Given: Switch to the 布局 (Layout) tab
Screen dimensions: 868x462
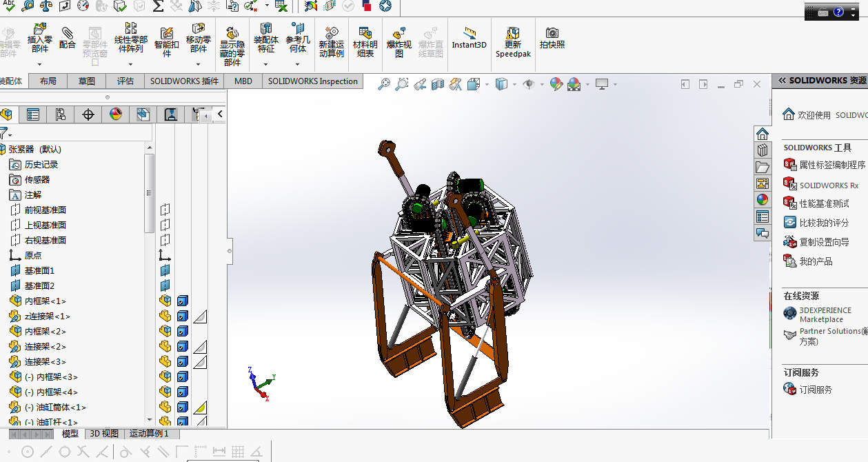Looking at the screenshot, I should pyautogui.click(x=48, y=81).
